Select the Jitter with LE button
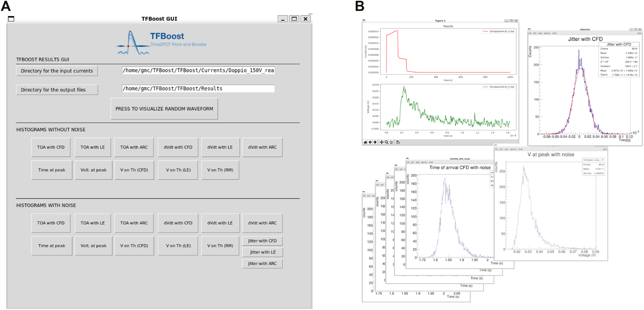The image size is (644, 310). point(262,252)
